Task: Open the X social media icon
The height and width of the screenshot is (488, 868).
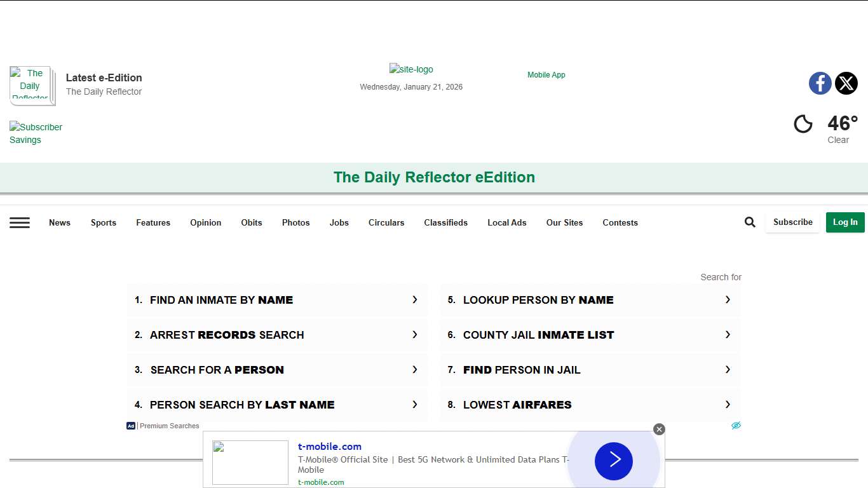Action: (x=846, y=83)
